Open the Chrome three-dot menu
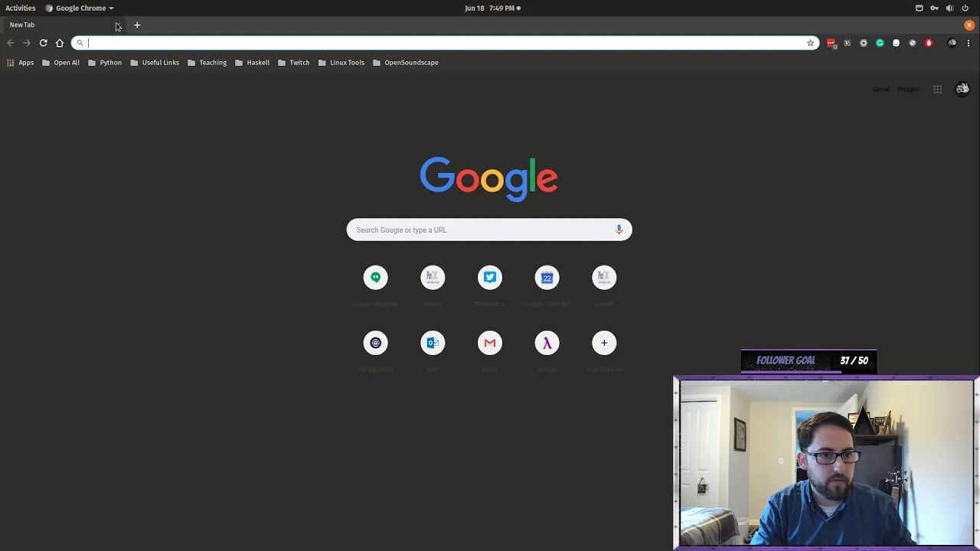The width and height of the screenshot is (980, 551). click(x=969, y=43)
